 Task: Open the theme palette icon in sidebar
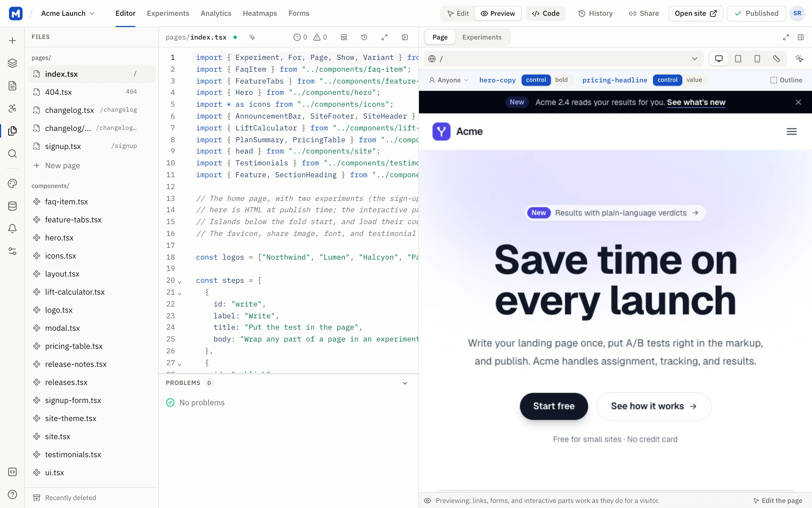click(x=12, y=183)
